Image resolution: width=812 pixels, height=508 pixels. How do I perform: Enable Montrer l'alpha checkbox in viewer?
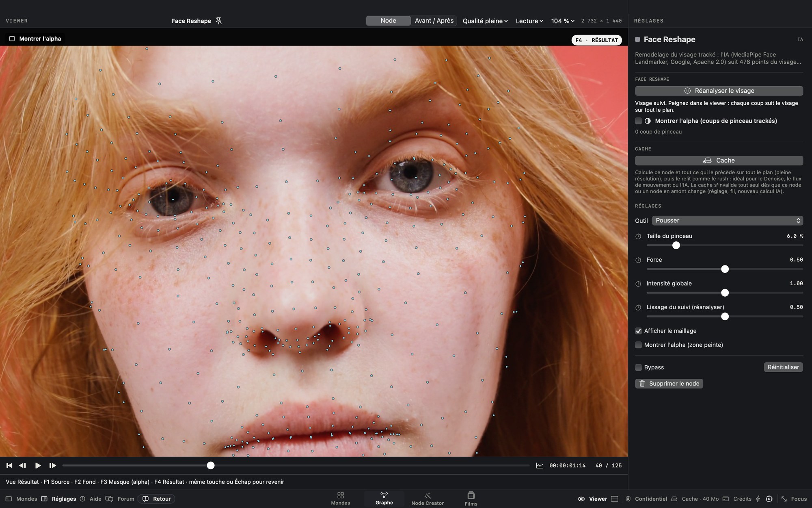point(12,39)
